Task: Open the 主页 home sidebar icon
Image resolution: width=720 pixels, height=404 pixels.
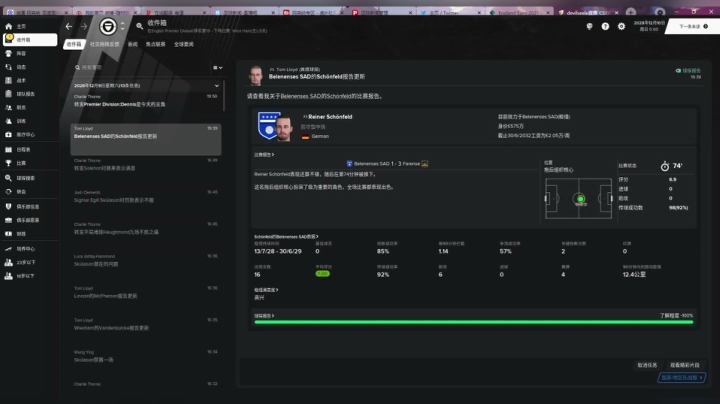Action: click(x=8, y=27)
